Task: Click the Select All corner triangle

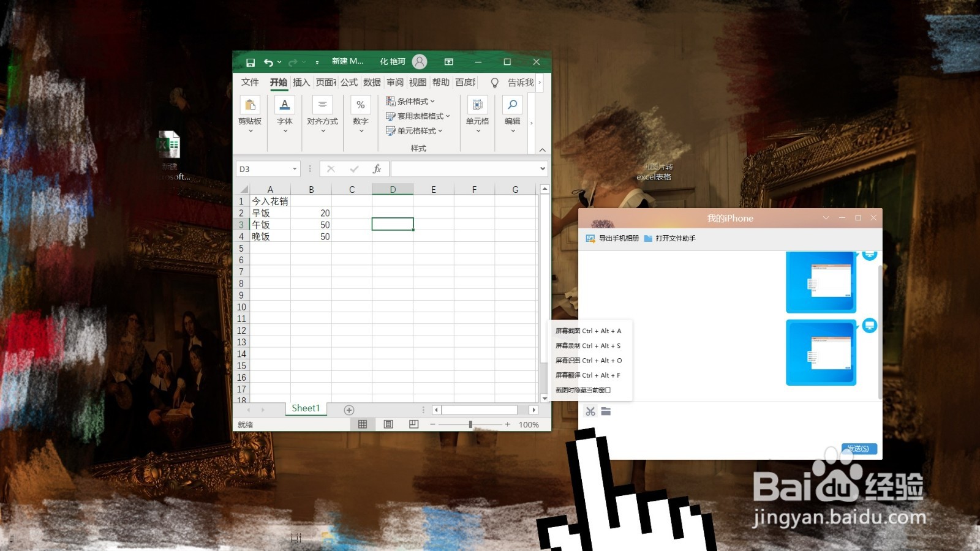Action: pos(243,189)
